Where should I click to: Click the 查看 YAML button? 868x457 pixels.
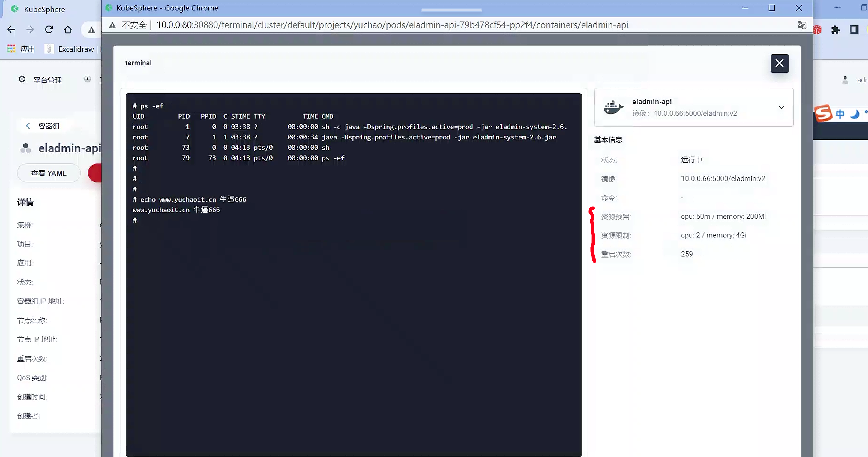coord(49,173)
